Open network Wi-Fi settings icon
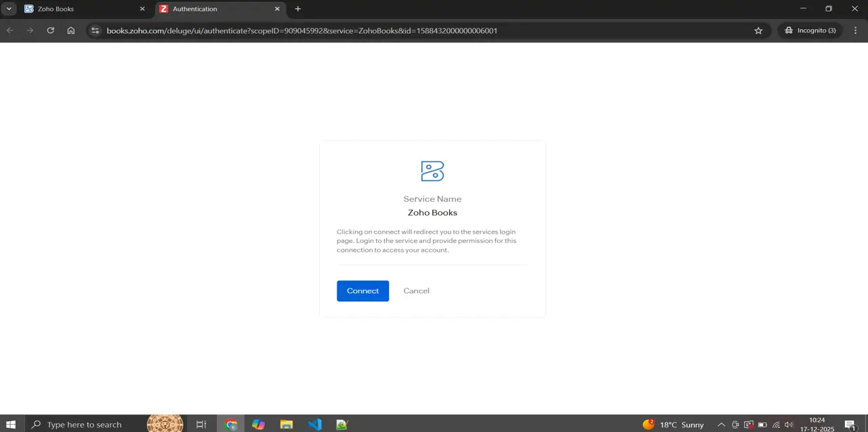Viewport: 868px width, 432px height. [777, 425]
